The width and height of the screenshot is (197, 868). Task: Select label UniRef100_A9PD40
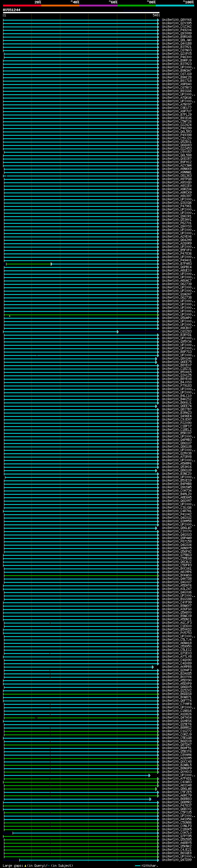[x=177, y=84]
